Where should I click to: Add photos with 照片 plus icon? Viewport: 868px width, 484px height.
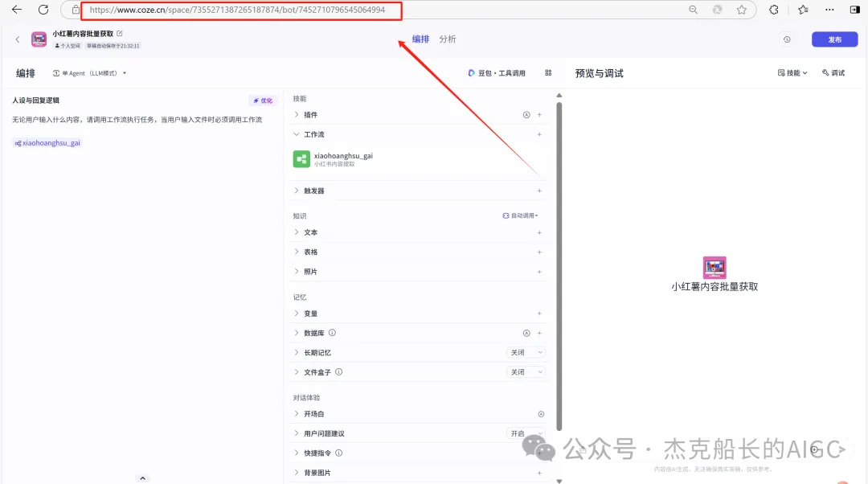point(539,272)
